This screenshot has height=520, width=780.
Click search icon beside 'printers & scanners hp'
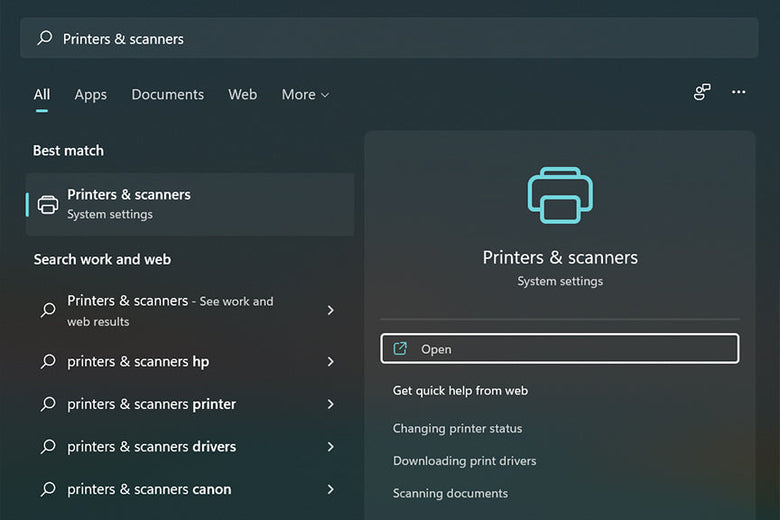coord(48,361)
